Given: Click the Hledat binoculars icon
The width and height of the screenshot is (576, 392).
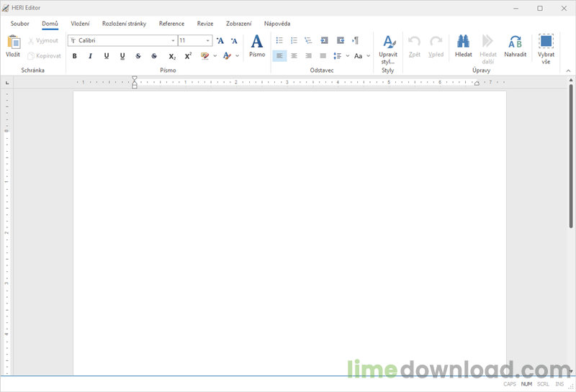Looking at the screenshot, I should 463,42.
